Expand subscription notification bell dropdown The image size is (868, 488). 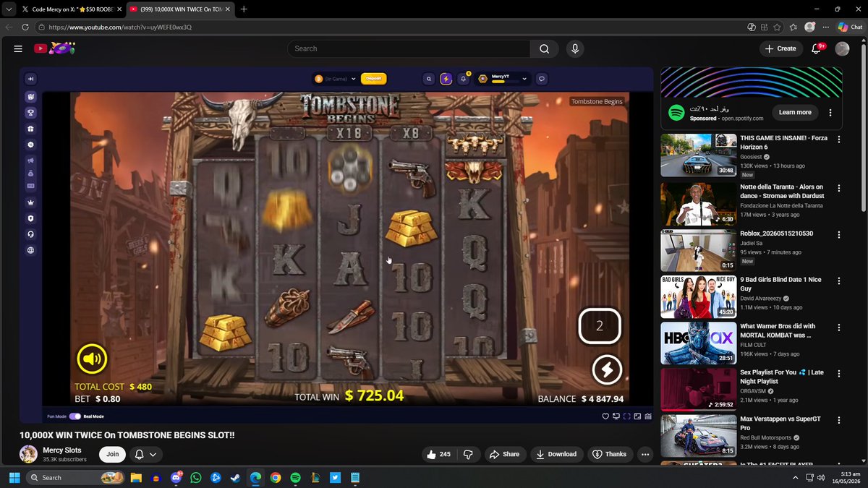145,455
